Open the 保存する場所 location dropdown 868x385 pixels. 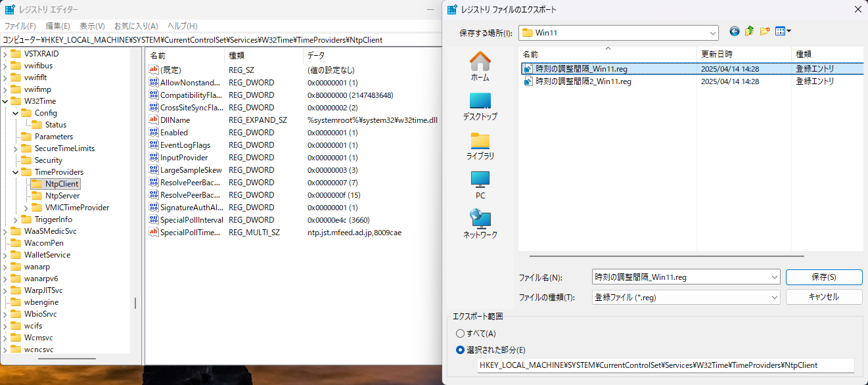point(713,32)
